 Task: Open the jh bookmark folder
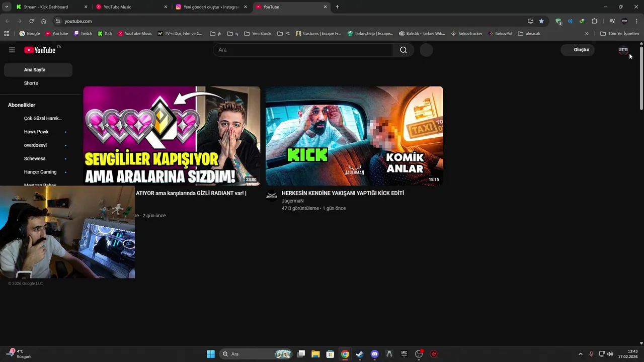216,34
